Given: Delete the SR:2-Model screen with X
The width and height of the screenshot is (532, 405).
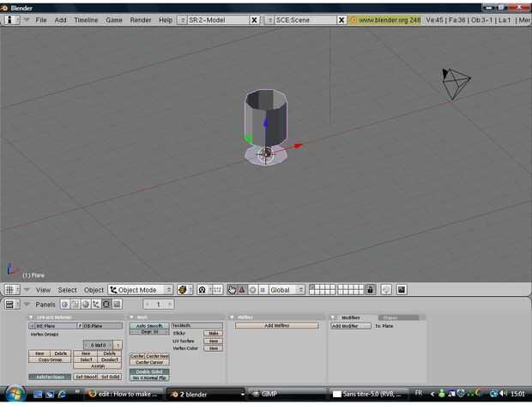Looking at the screenshot, I should [x=254, y=21].
